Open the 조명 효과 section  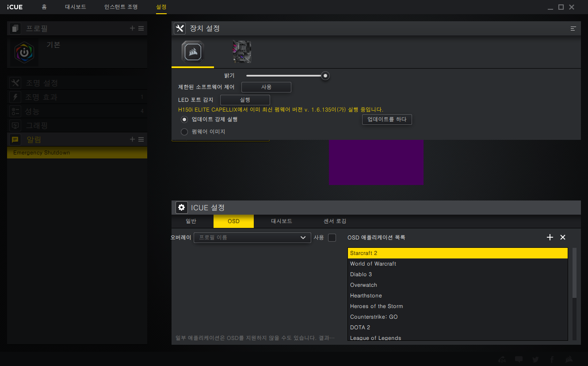coord(77,97)
